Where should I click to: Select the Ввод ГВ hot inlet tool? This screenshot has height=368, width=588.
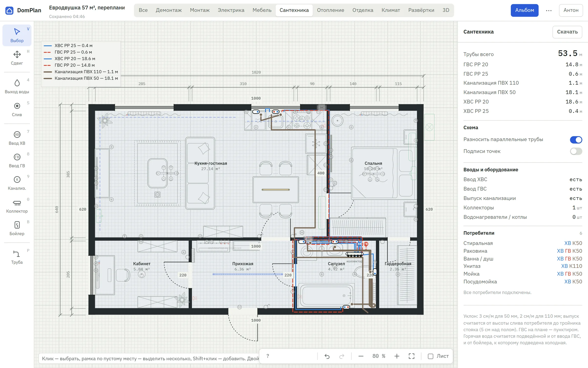coord(17,161)
